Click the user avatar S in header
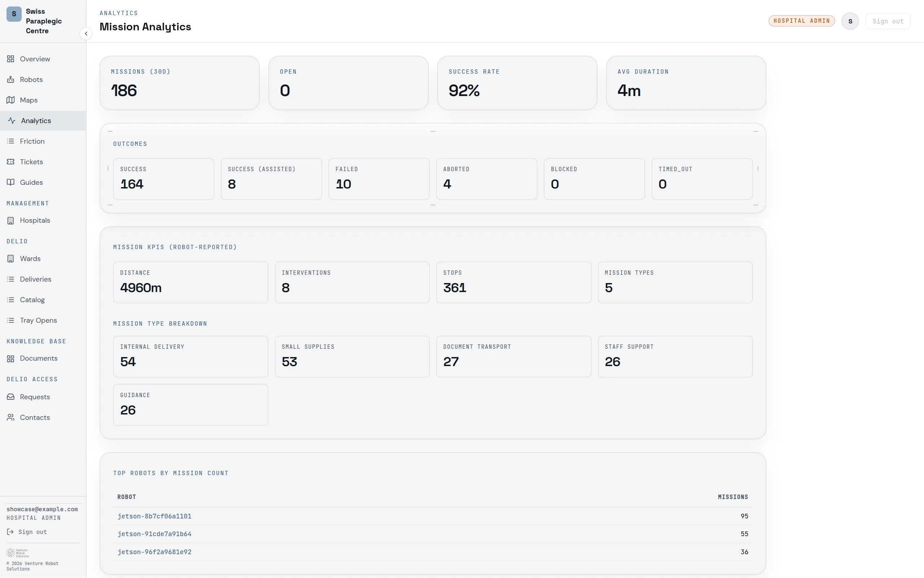 click(850, 21)
